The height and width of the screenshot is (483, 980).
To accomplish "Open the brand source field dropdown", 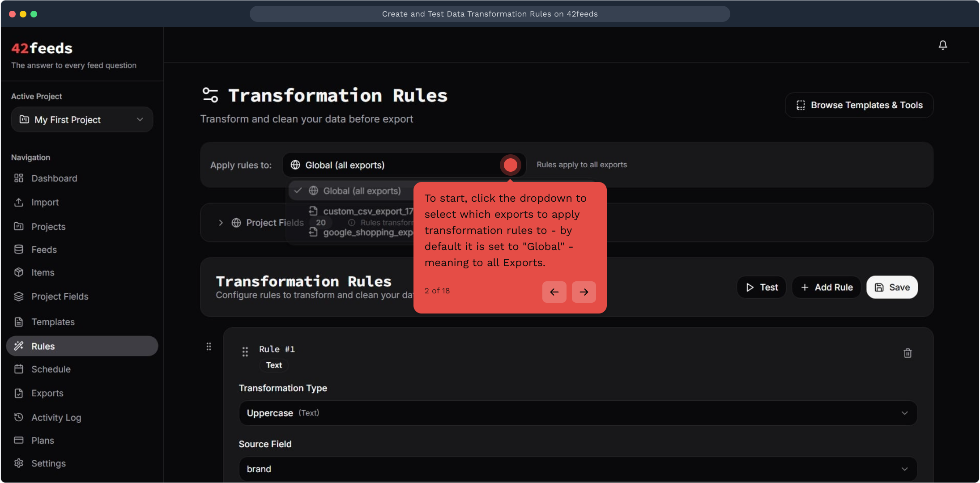I will (578, 469).
